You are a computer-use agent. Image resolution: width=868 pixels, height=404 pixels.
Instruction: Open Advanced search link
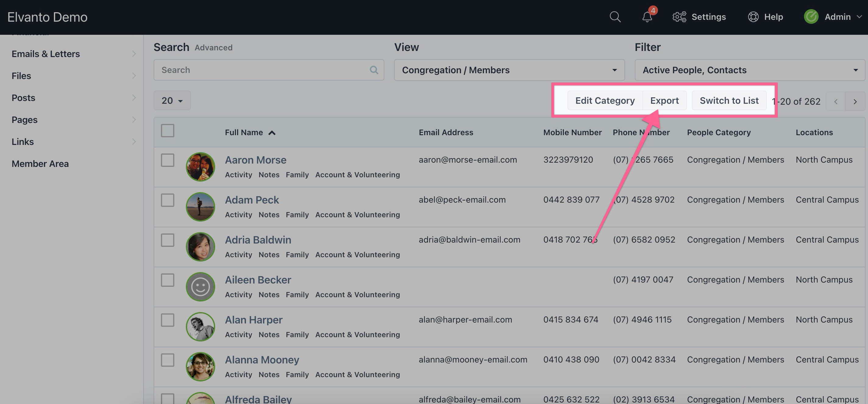pyautogui.click(x=214, y=48)
